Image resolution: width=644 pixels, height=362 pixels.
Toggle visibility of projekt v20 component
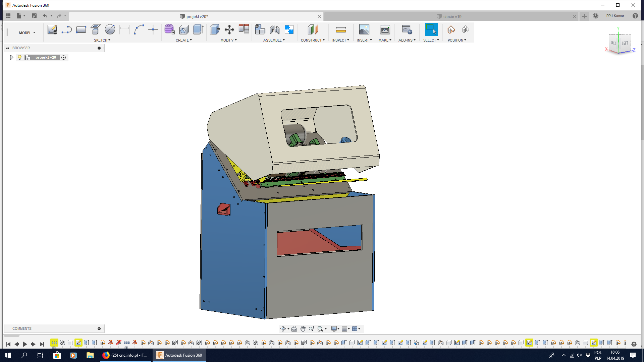pos(20,57)
